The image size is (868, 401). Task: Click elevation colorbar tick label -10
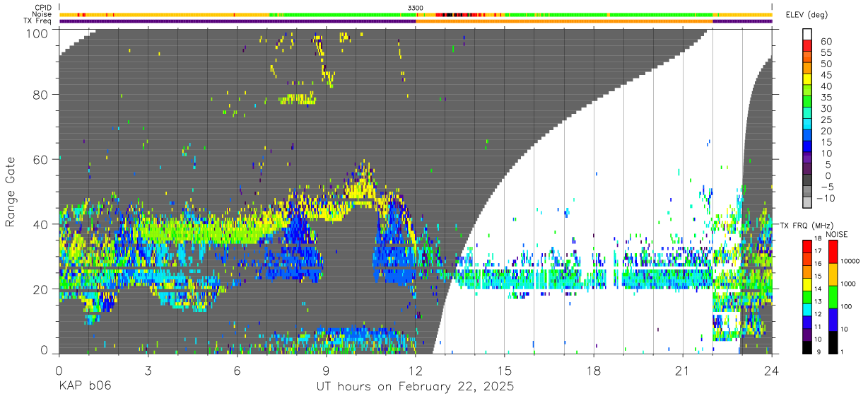pyautogui.click(x=827, y=199)
